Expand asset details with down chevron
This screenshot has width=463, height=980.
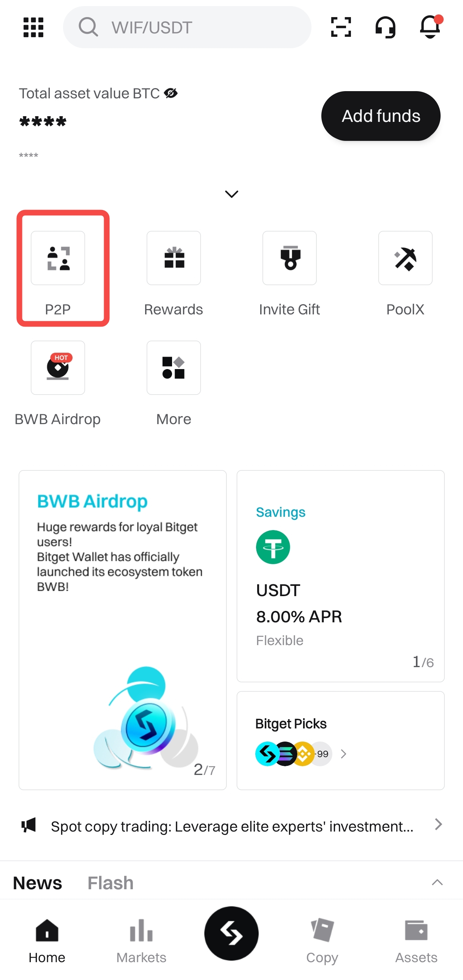pos(231,194)
